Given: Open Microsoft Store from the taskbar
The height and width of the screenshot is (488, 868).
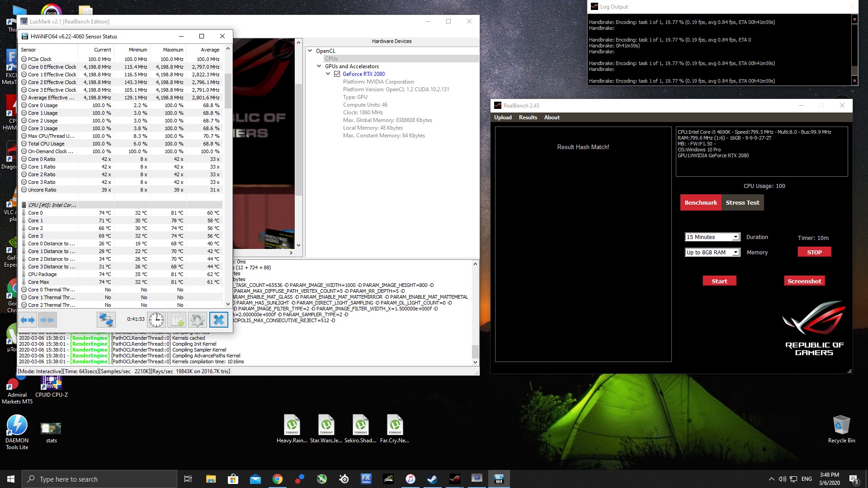Looking at the screenshot, I should (x=233, y=479).
